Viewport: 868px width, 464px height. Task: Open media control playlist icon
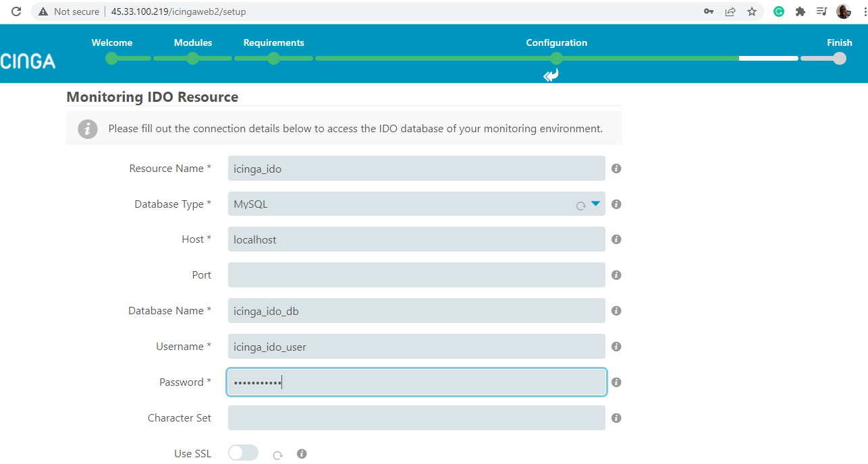point(821,11)
